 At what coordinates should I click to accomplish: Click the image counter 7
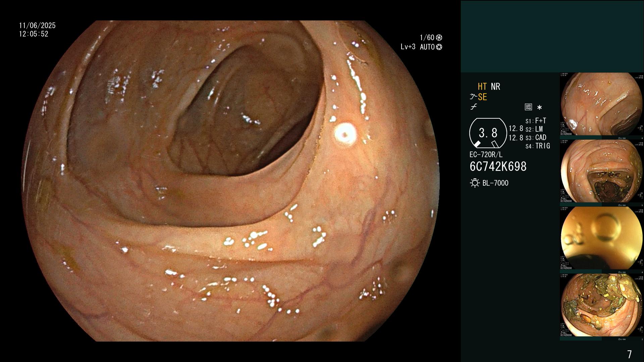pos(629,354)
